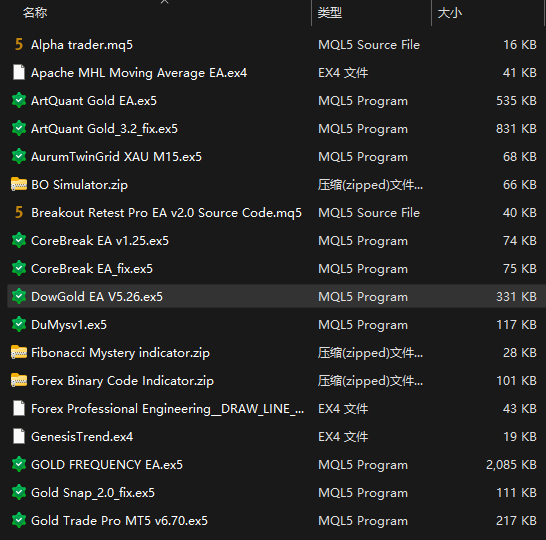The image size is (546, 540).
Task: Click the blank icon of GenesisTrend.ex4
Action: click(19, 437)
